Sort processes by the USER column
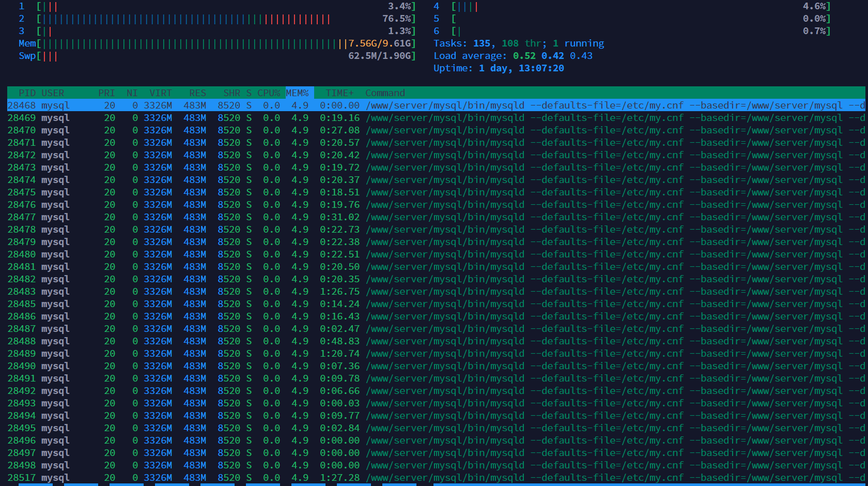The width and height of the screenshot is (868, 486). point(53,93)
